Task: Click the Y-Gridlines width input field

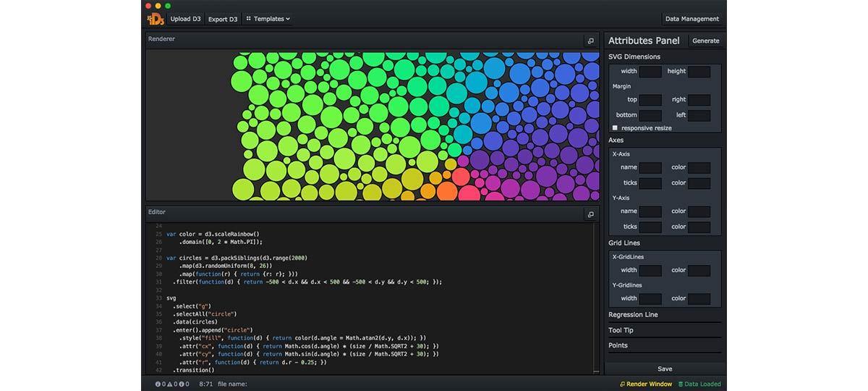Action: coord(650,299)
